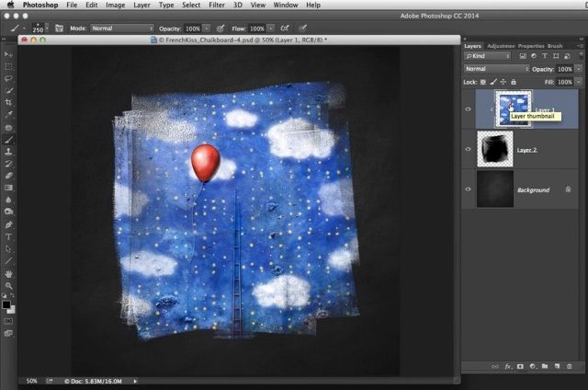Toggle visibility of Layer 2
The width and height of the screenshot is (588, 390).
[x=469, y=149]
